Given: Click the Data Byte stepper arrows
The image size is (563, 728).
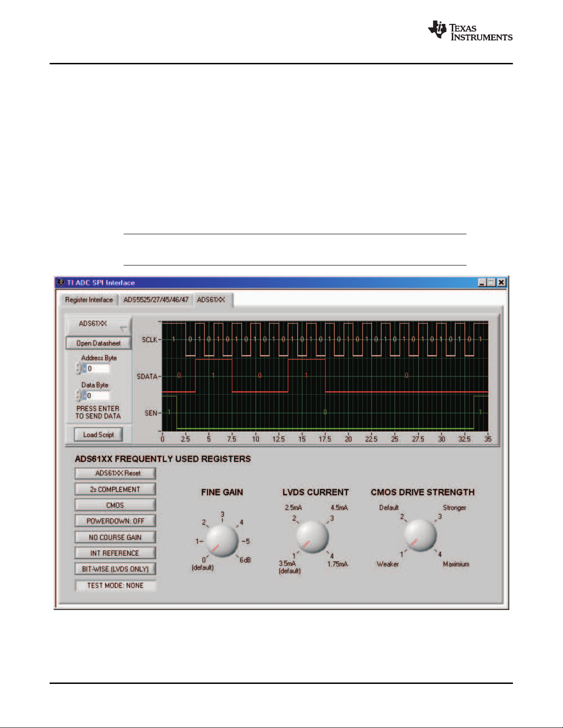Looking at the screenshot, I should click(79, 395).
